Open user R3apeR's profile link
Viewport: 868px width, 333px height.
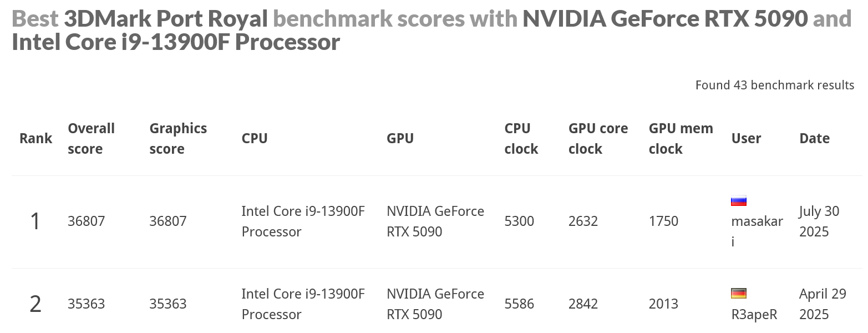click(754, 315)
